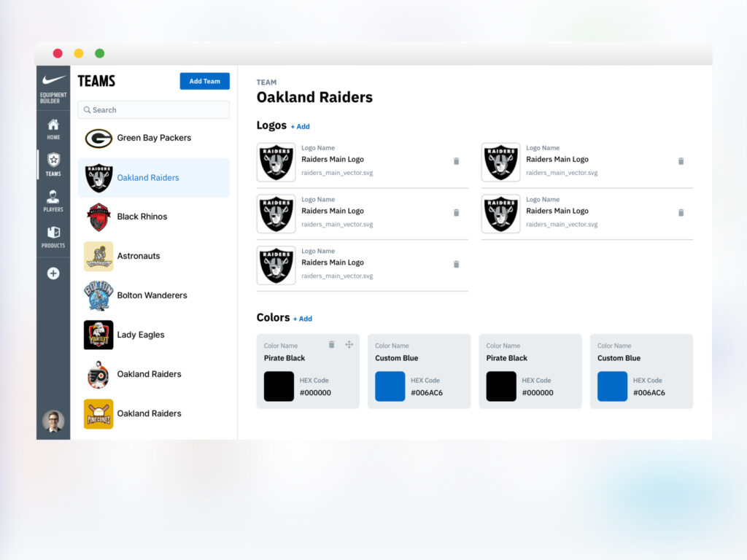Click the Add Team button

[x=205, y=81]
